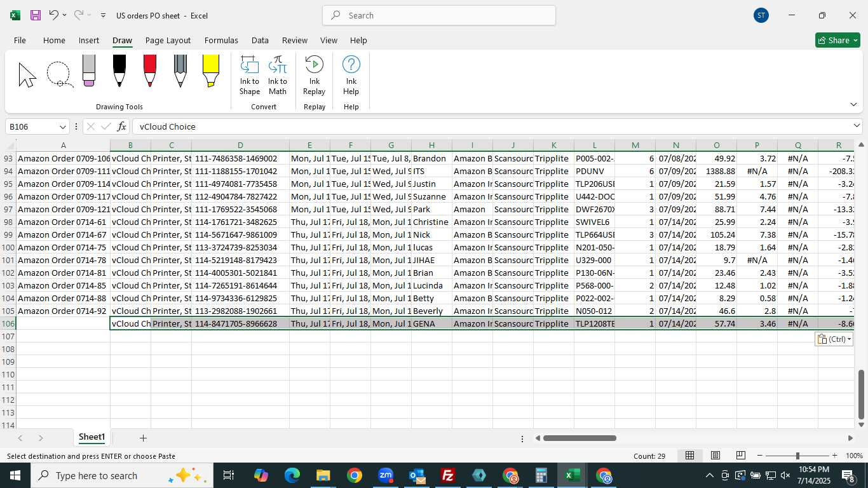Open the ST account profile circle
The width and height of the screenshot is (868, 488).
point(761,15)
